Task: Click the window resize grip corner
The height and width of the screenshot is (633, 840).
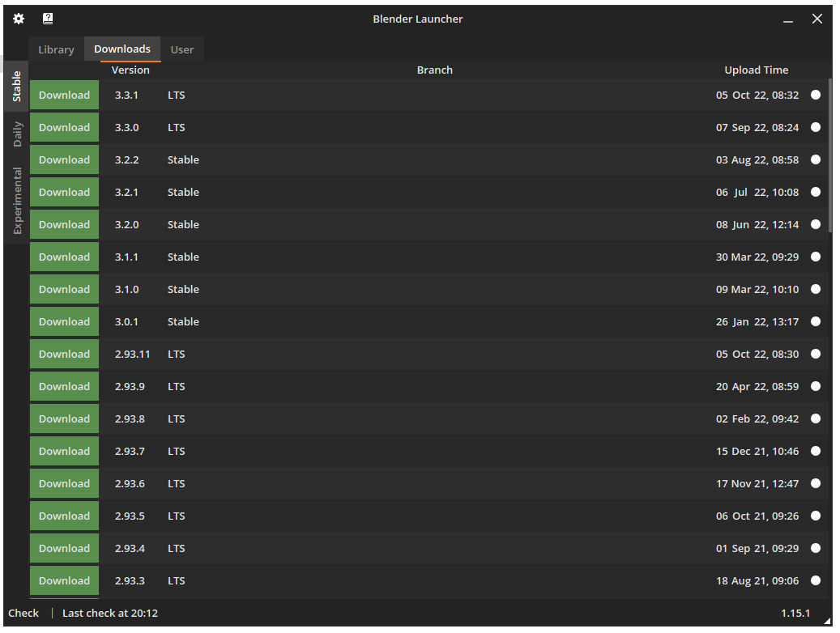Action: click(827, 620)
